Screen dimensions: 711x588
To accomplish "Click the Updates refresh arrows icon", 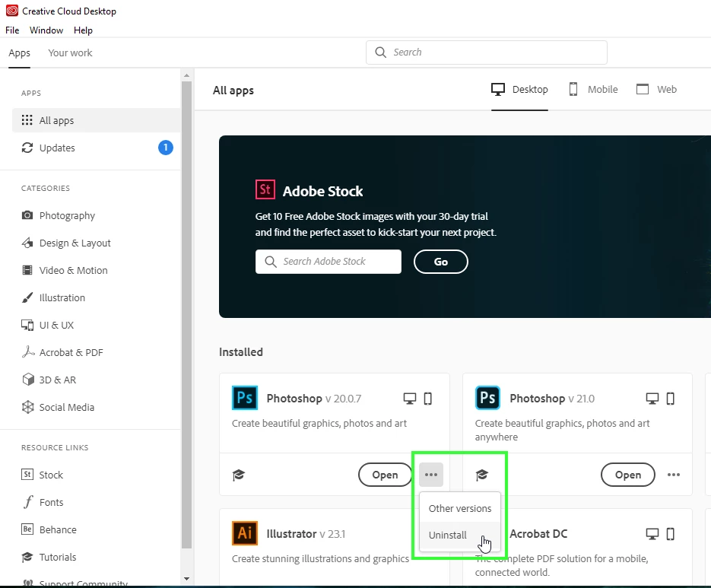I will point(27,148).
